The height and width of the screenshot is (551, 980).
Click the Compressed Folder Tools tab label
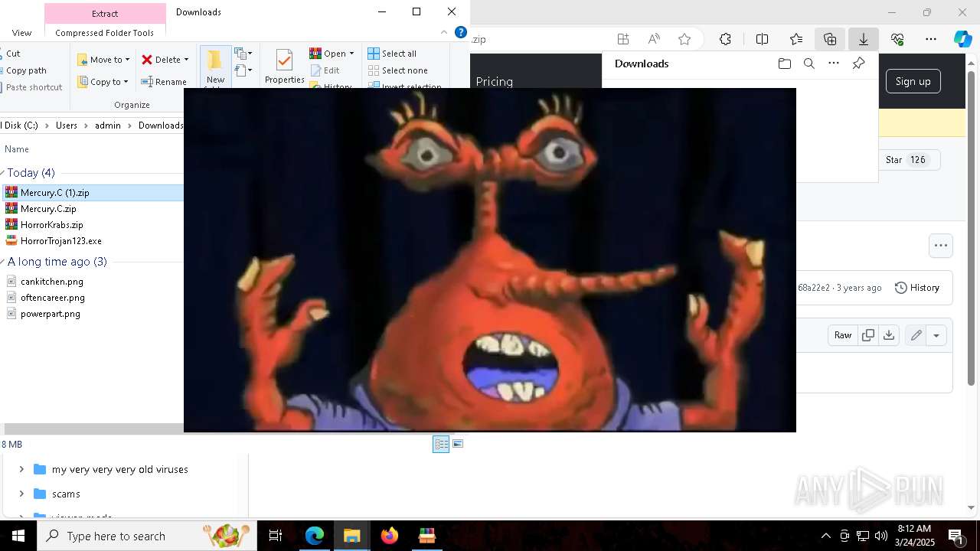[104, 33]
